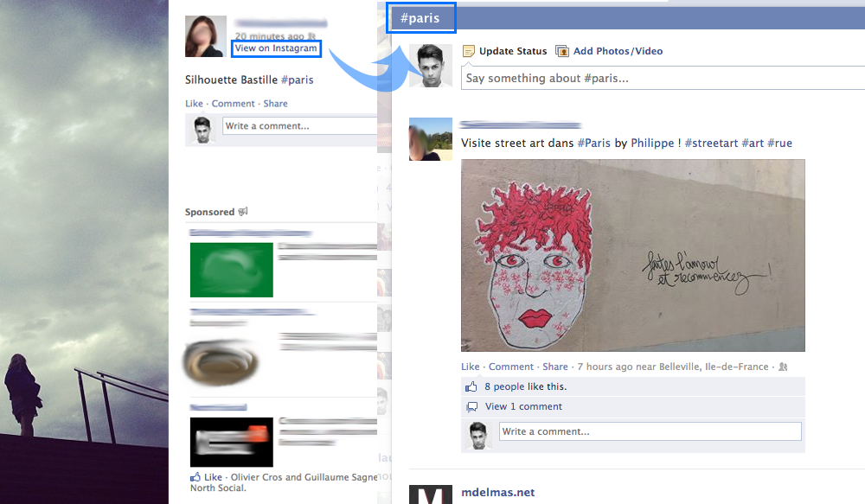Comment on the street art post

tap(511, 367)
